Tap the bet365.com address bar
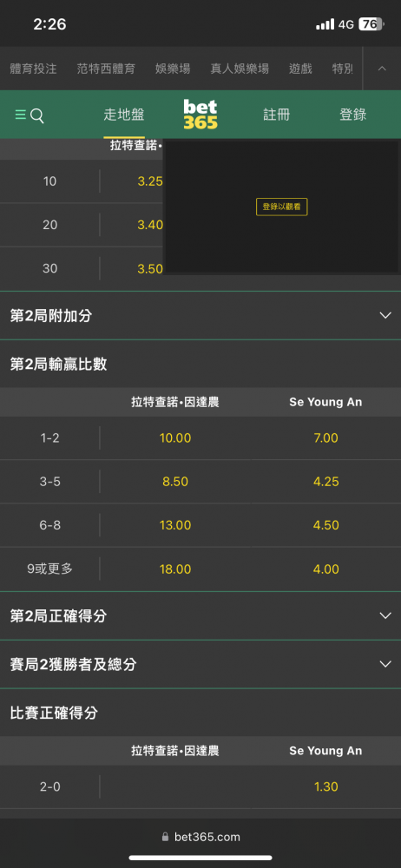 click(200, 837)
